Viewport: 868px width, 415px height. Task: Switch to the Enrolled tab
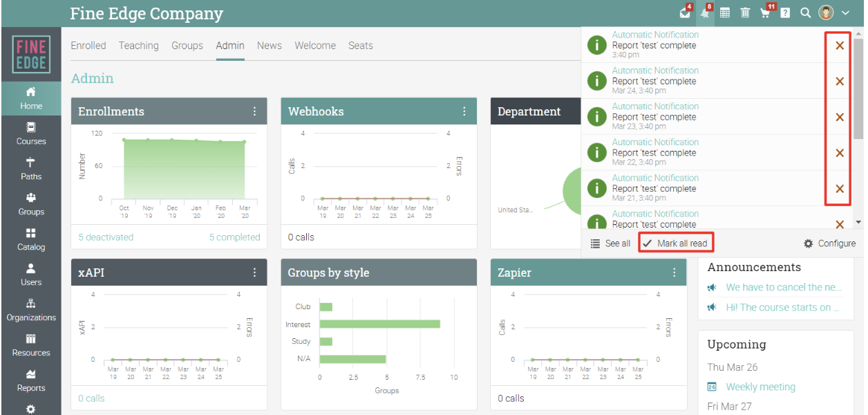tap(88, 46)
